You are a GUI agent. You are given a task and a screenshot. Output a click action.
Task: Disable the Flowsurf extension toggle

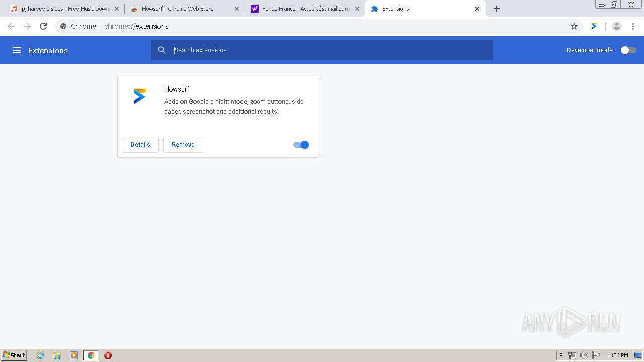[301, 145]
